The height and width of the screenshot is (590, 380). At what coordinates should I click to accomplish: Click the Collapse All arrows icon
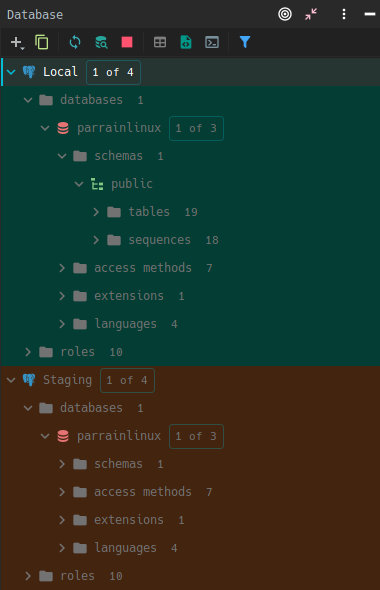pyautogui.click(x=311, y=14)
